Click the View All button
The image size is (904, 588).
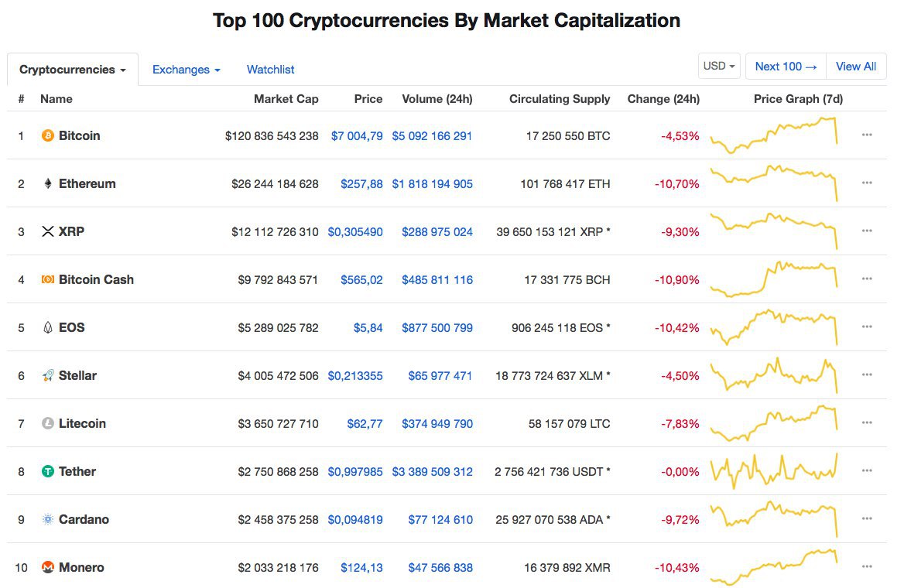tap(856, 67)
